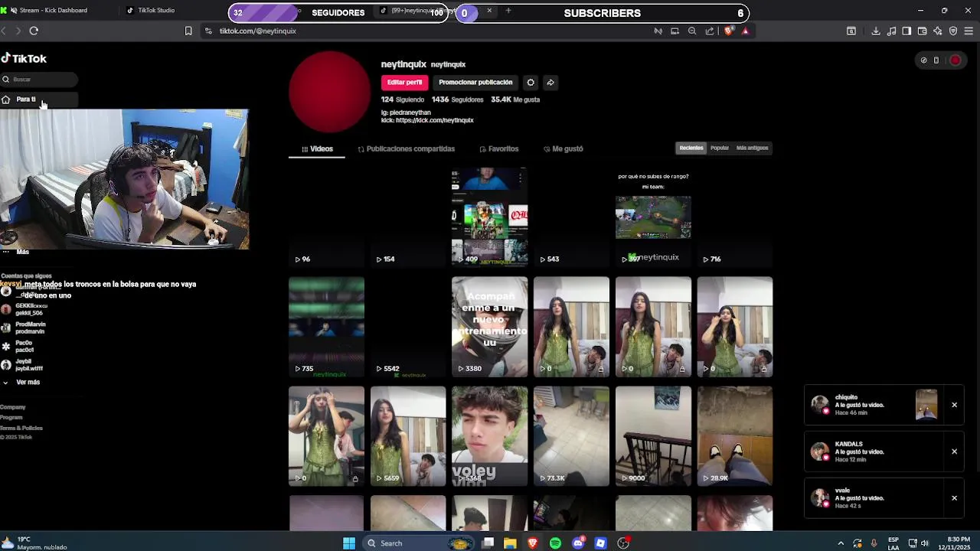
Task: Show hidden system tray icons
Action: click(x=841, y=543)
